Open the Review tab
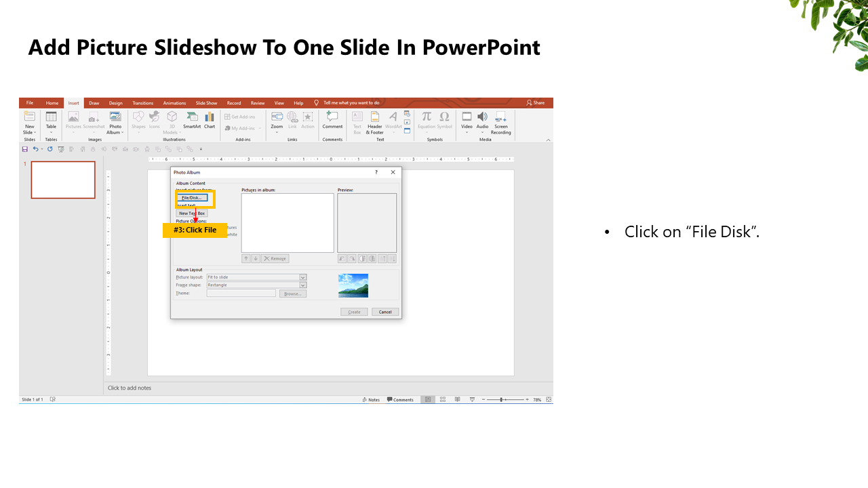This screenshot has width=868, height=488. coord(258,103)
